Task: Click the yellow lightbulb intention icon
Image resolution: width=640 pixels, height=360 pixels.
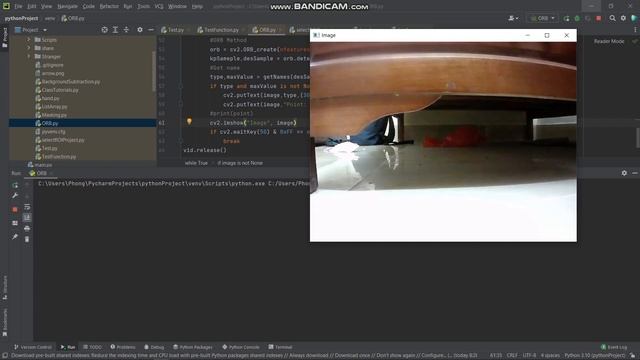Action: 189,121
